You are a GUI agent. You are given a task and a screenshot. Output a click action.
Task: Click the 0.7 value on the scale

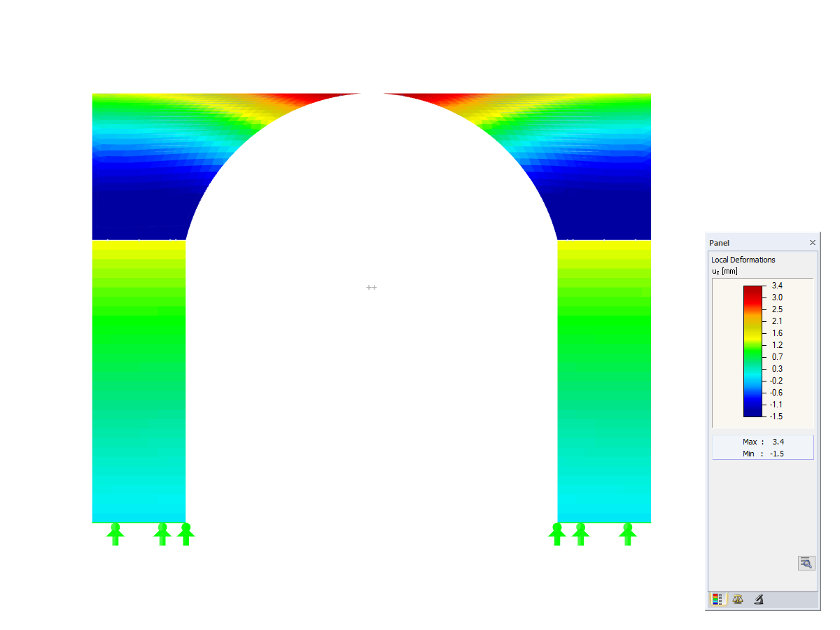777,357
